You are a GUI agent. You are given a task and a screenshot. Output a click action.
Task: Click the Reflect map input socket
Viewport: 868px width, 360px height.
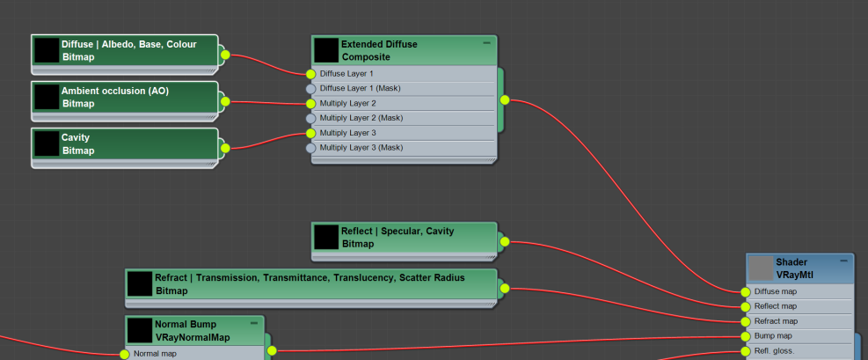point(746,306)
